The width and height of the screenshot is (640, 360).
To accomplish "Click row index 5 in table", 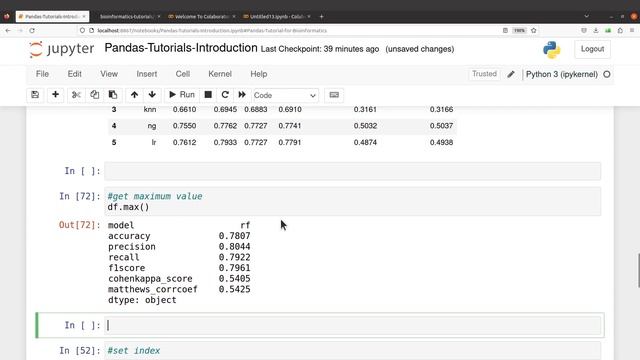I will [114, 142].
